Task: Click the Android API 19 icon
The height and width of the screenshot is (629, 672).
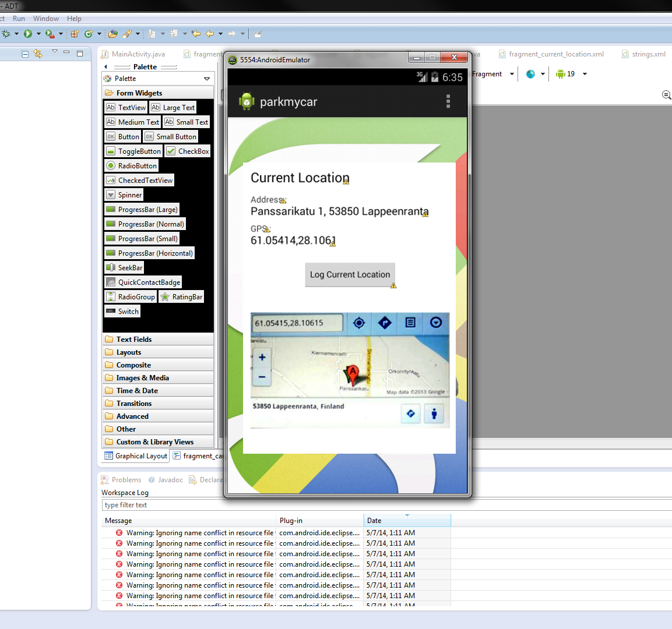Action: (x=561, y=74)
